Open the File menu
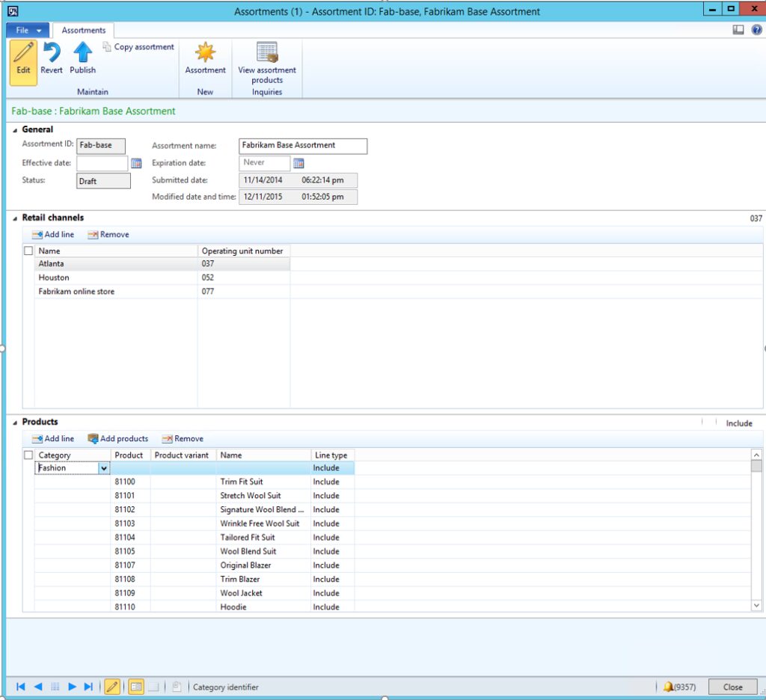The height and width of the screenshot is (700, 766). 28,31
